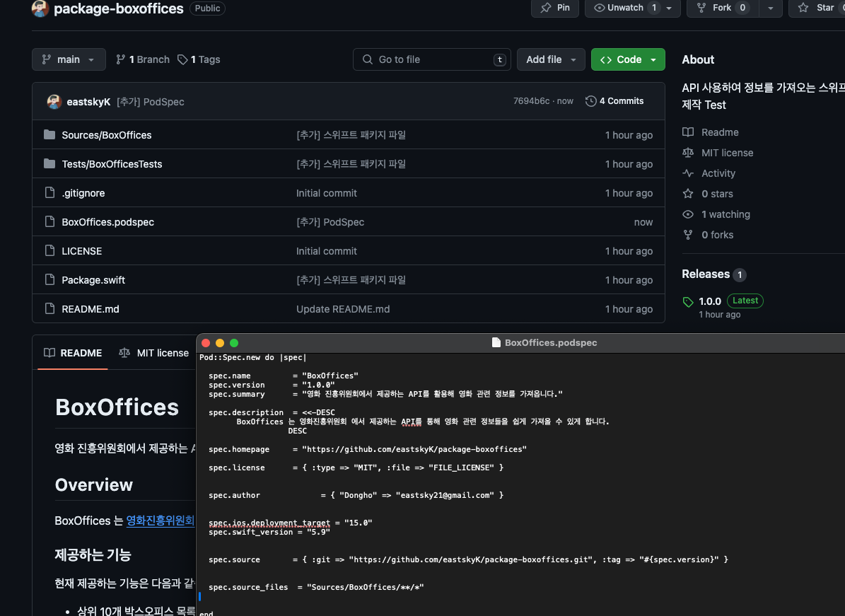Open the commit message on the Package.swift row

(351, 280)
